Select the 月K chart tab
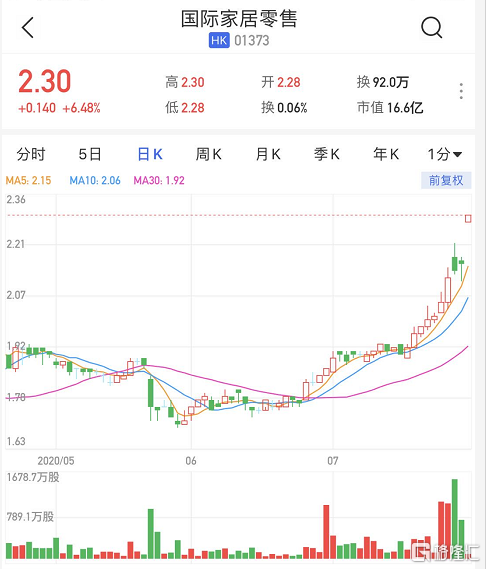486x569 pixels. click(x=268, y=154)
